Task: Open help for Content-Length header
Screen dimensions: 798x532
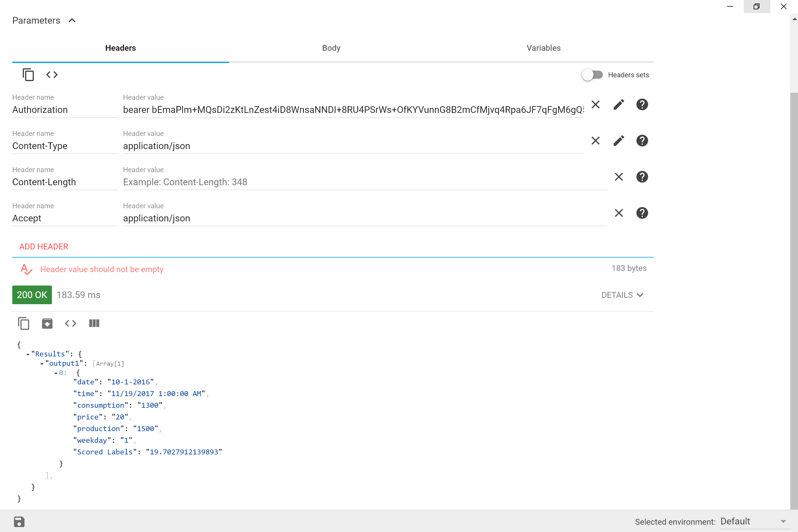Action: (642, 177)
